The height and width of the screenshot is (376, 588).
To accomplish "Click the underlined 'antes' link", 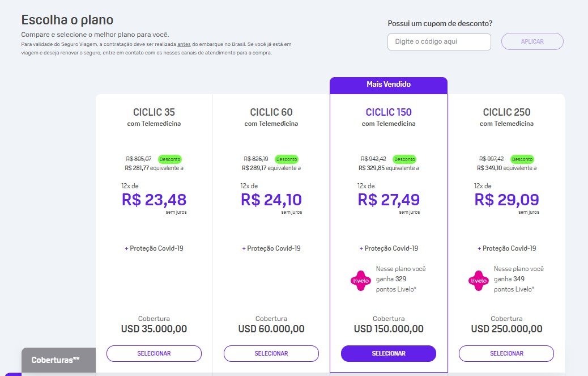I will point(184,44).
